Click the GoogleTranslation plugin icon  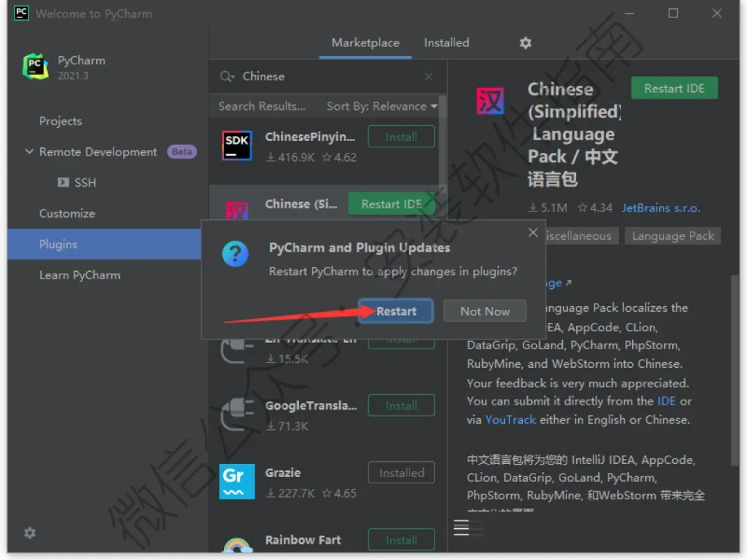(x=237, y=414)
